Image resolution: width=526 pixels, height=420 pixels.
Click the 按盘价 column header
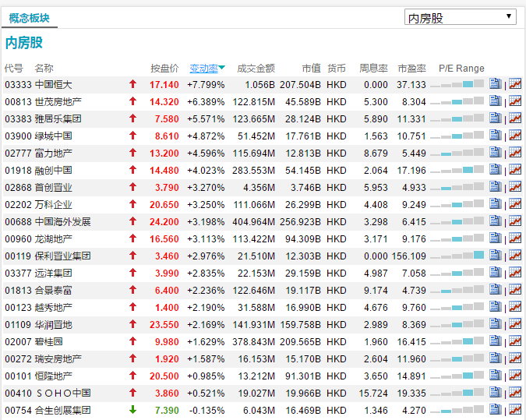(164, 69)
